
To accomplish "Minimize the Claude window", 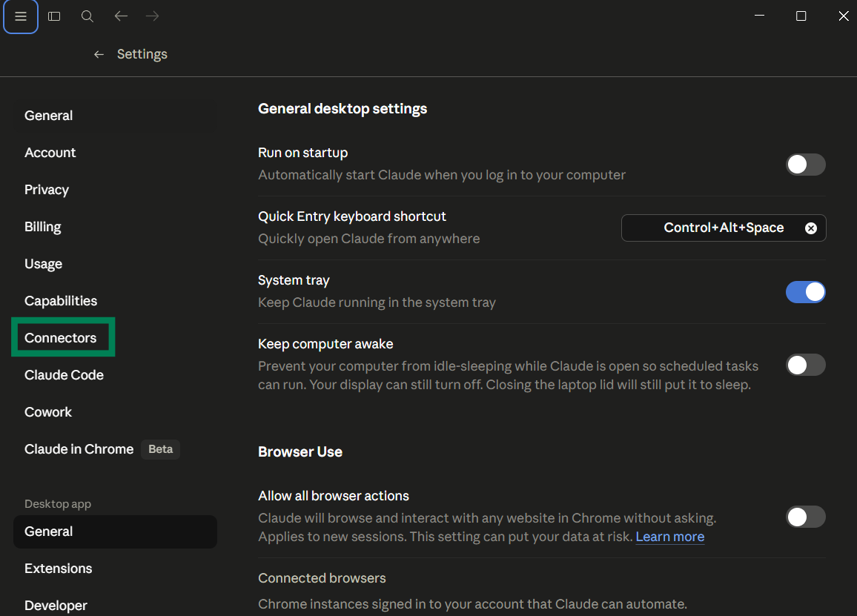I will click(759, 16).
